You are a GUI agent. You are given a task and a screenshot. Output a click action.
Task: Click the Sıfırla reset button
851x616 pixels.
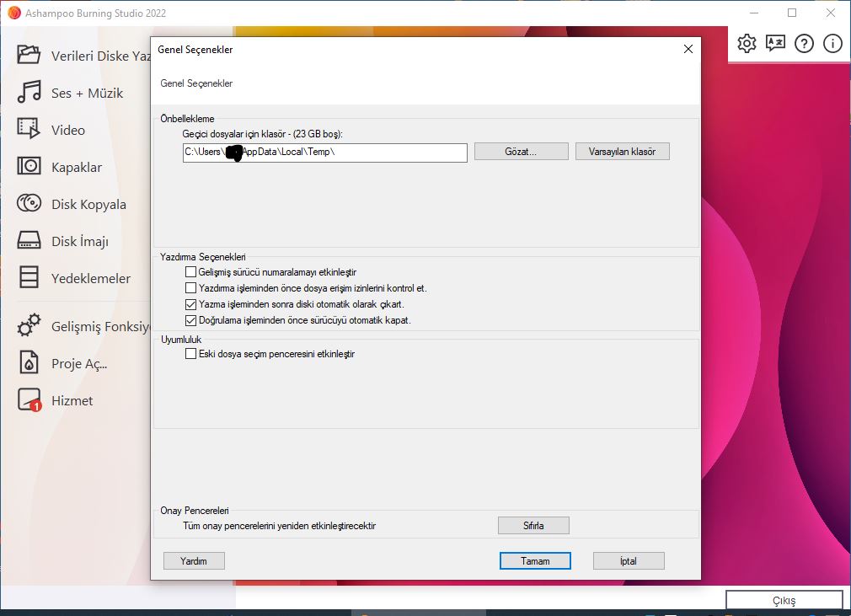coord(533,525)
